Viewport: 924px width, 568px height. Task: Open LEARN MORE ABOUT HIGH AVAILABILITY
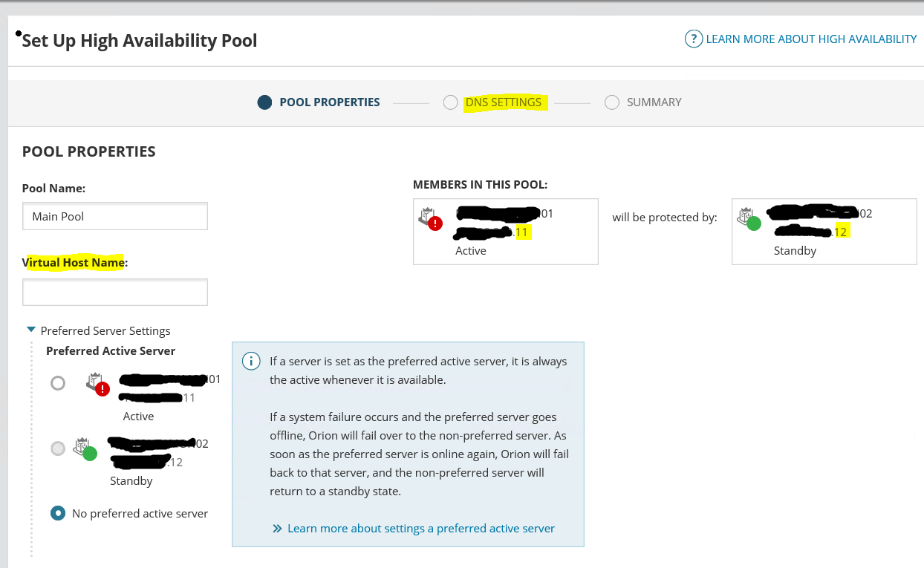click(810, 39)
